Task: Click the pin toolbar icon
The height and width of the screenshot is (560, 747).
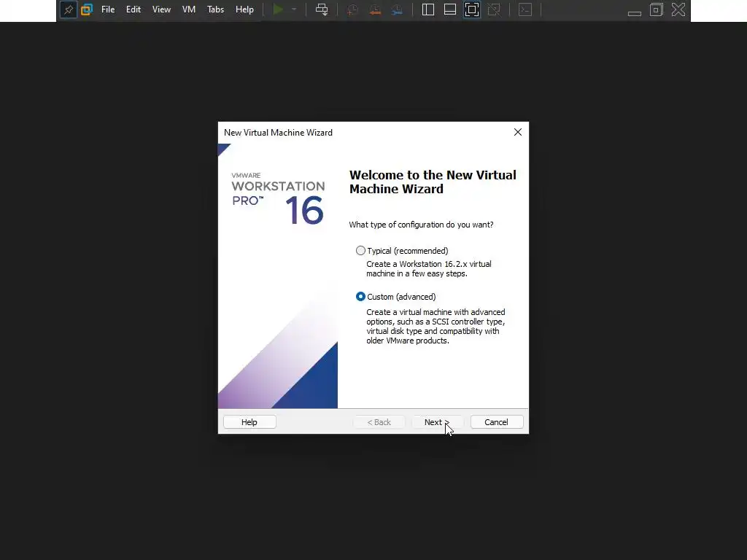Action: pyautogui.click(x=69, y=9)
